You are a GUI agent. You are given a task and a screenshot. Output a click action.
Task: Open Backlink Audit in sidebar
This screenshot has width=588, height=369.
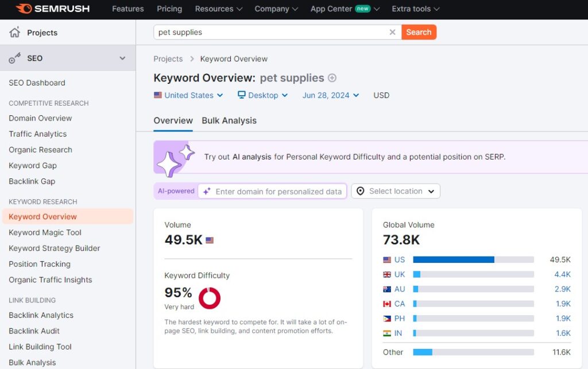[34, 331]
